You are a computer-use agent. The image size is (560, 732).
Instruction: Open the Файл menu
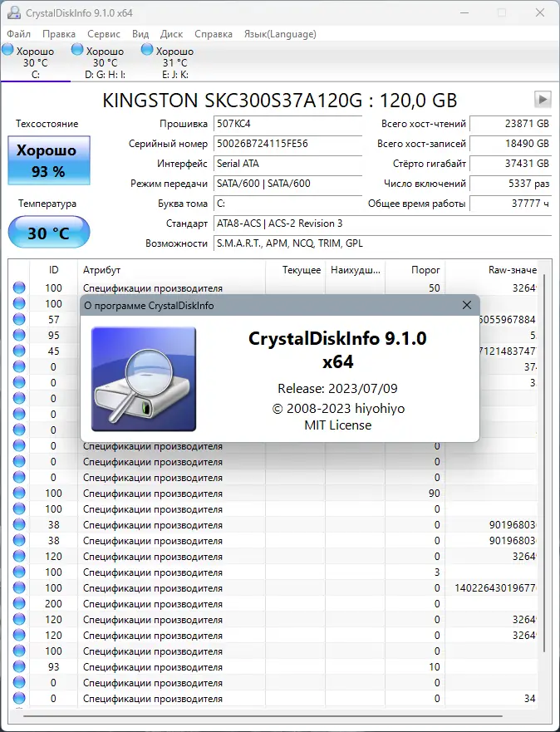(x=18, y=34)
